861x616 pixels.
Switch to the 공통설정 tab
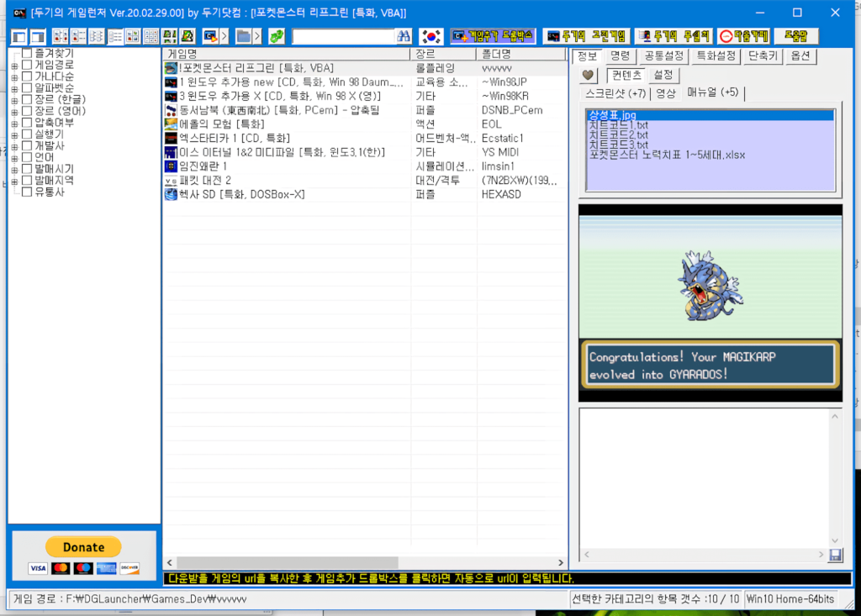[664, 56]
